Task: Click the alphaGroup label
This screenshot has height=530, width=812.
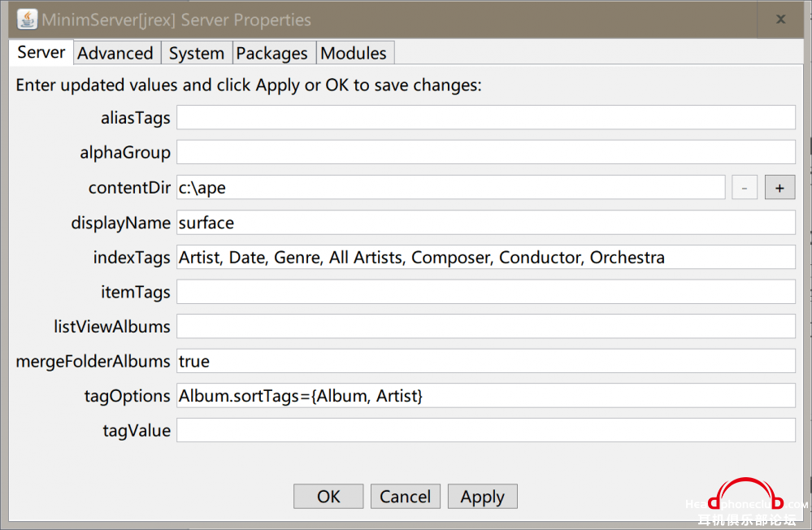Action: point(125,153)
